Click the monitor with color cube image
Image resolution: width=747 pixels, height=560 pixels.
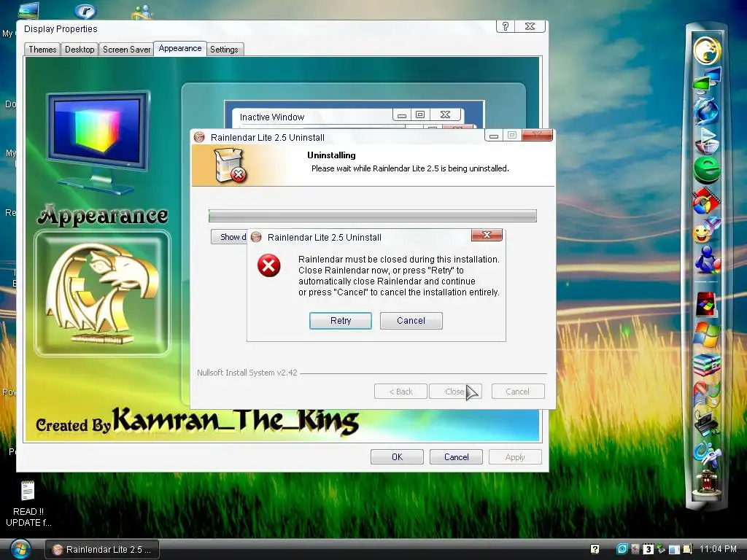click(98, 142)
